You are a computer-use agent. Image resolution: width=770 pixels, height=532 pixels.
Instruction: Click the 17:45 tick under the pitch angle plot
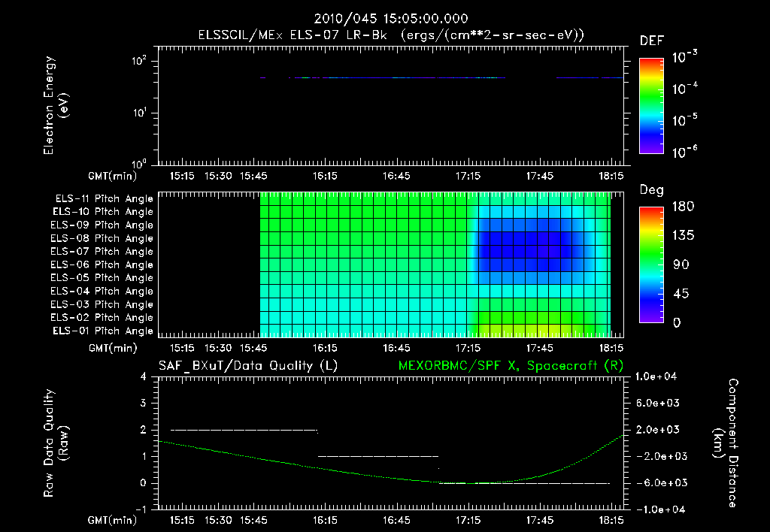[x=540, y=349]
